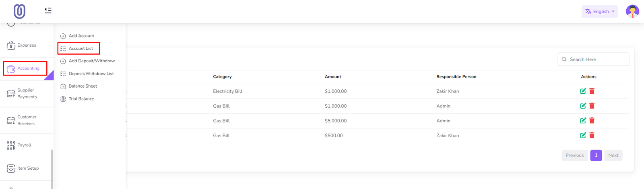Expand the Payroll sidebar menu
The image size is (644, 189).
coord(24,145)
